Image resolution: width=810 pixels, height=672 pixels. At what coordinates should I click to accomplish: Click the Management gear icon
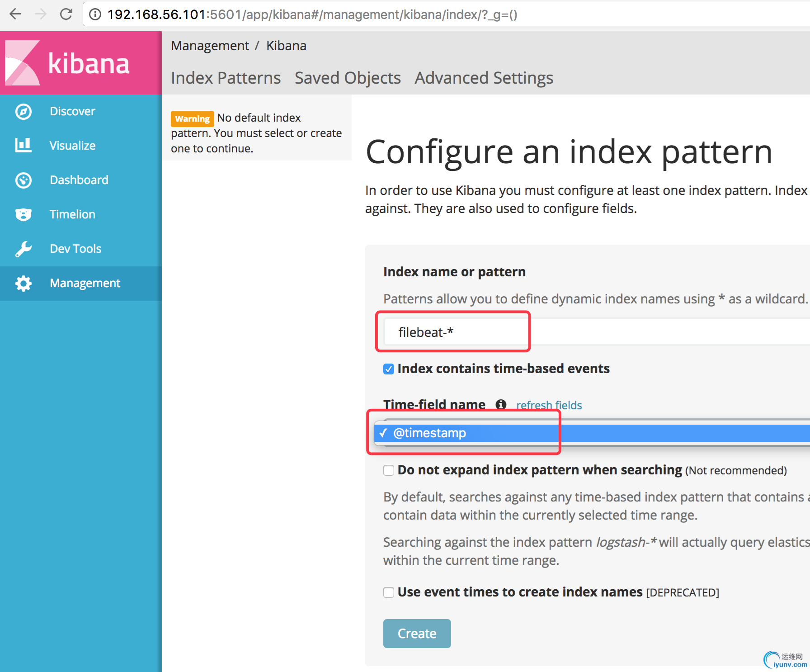24,283
